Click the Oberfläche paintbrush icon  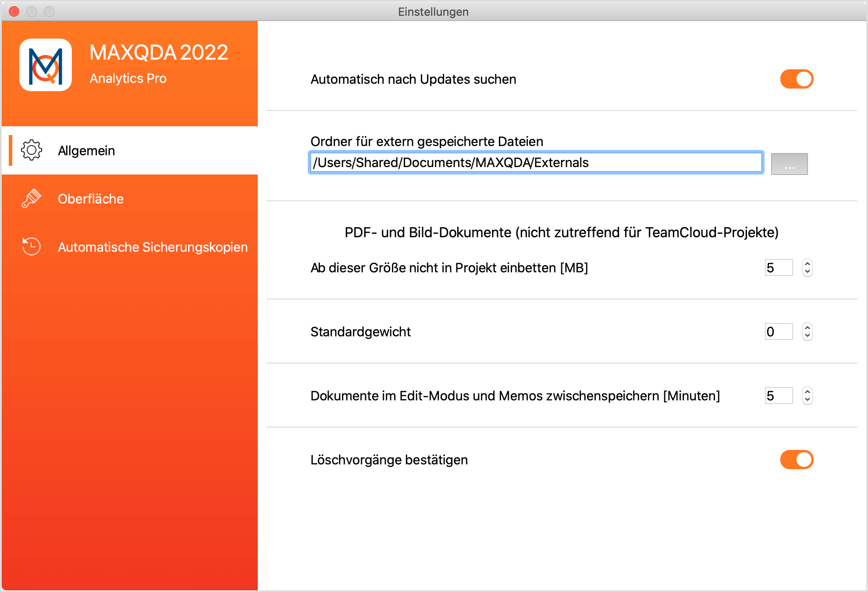coord(32,199)
